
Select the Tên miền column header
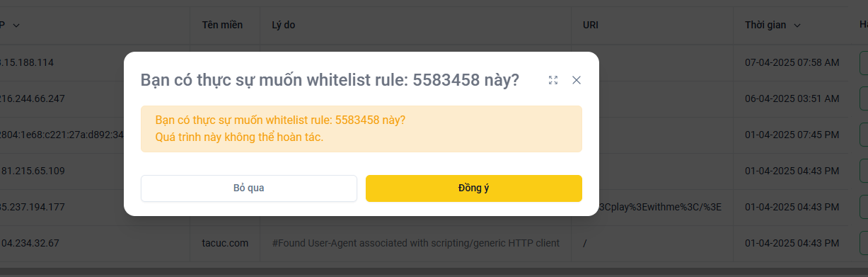click(222, 25)
